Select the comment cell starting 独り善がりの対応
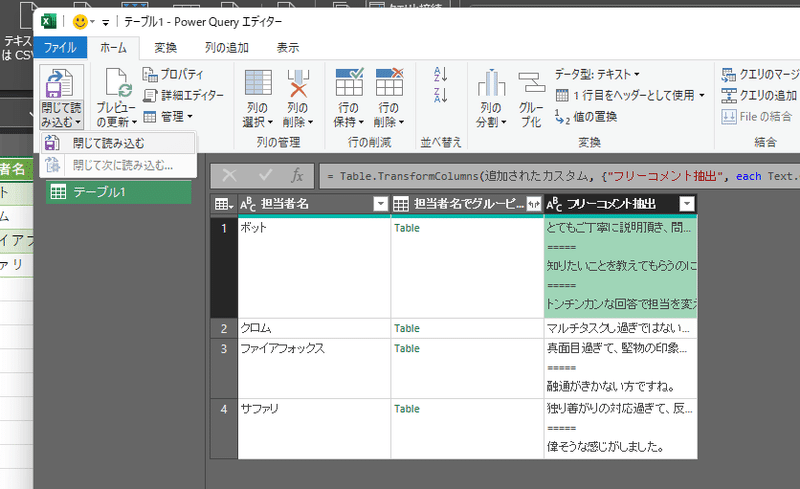 [x=620, y=429]
